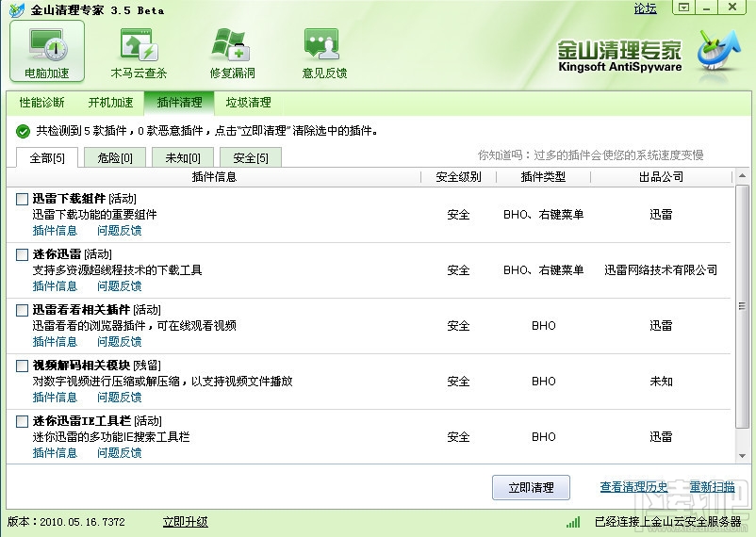Click the 安全级别 column header
Screen dimensions: 756x537
[458, 177]
